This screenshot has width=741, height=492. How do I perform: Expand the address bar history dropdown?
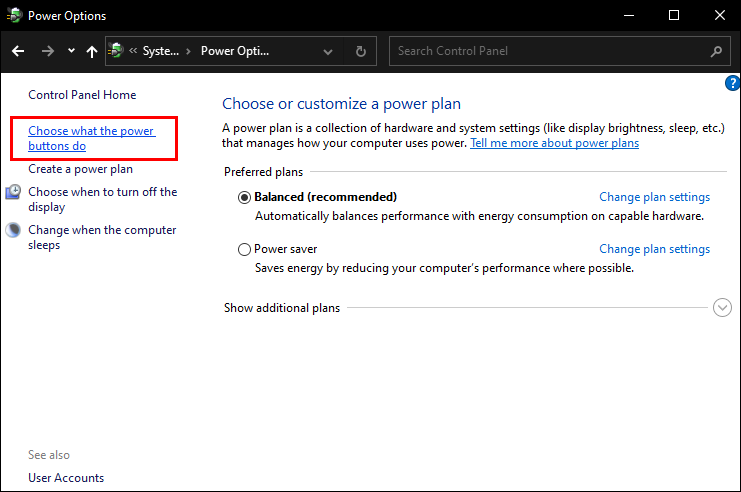[329, 51]
